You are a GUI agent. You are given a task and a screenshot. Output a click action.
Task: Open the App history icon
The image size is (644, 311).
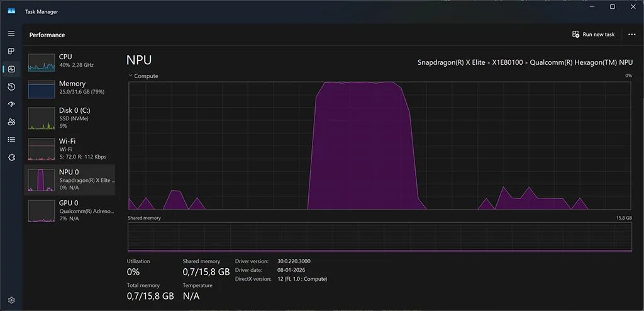tap(11, 87)
